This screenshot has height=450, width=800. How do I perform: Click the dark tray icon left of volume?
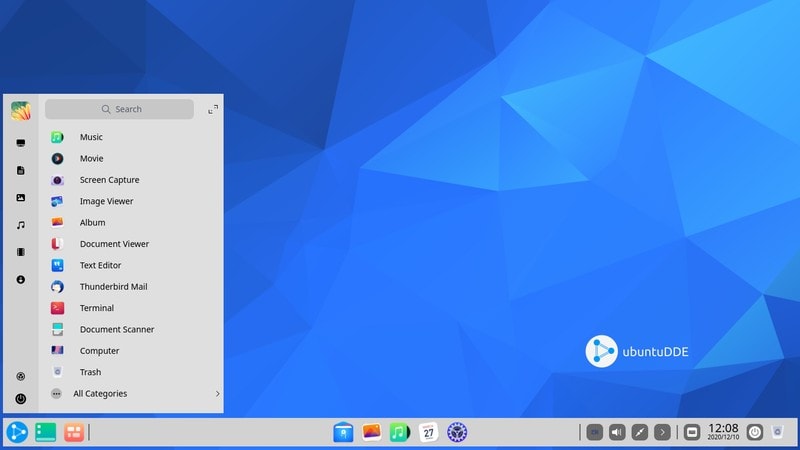[594, 433]
